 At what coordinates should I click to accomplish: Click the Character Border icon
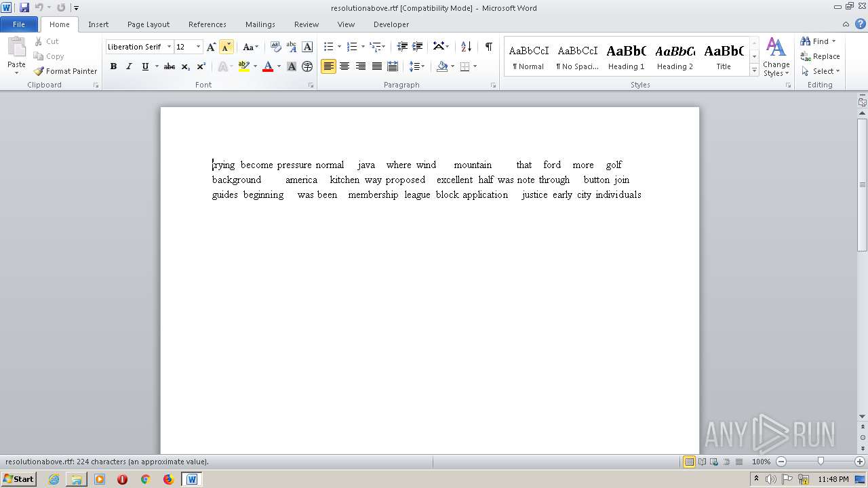point(307,47)
